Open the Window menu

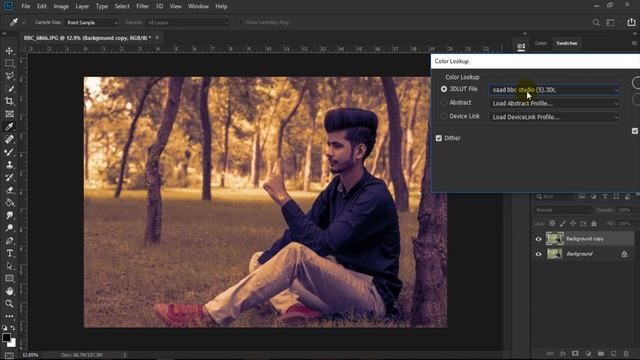point(198,6)
